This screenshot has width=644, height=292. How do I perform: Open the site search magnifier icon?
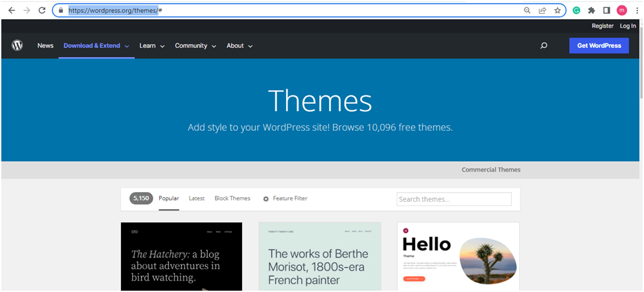544,45
